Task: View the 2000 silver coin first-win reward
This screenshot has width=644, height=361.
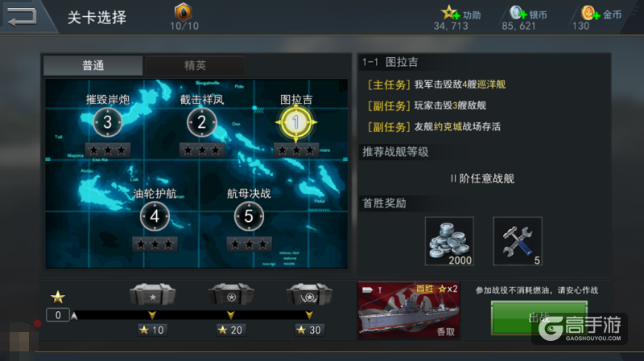Action: (449, 241)
